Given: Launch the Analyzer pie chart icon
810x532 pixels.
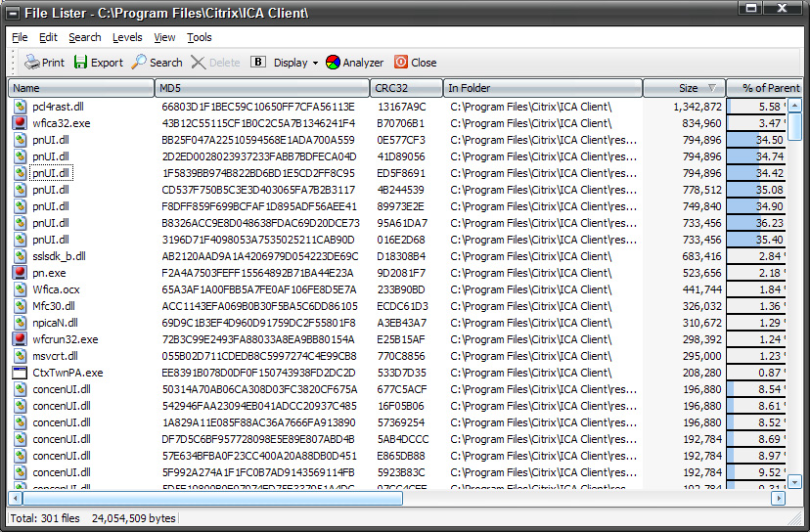Looking at the screenshot, I should (x=334, y=63).
